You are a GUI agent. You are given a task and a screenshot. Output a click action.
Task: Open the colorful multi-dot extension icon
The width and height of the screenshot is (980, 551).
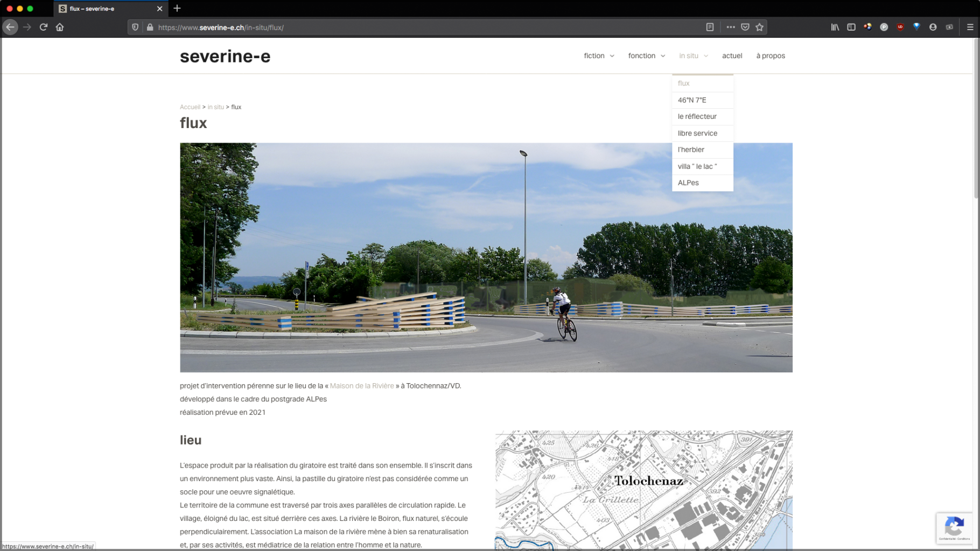tap(867, 27)
